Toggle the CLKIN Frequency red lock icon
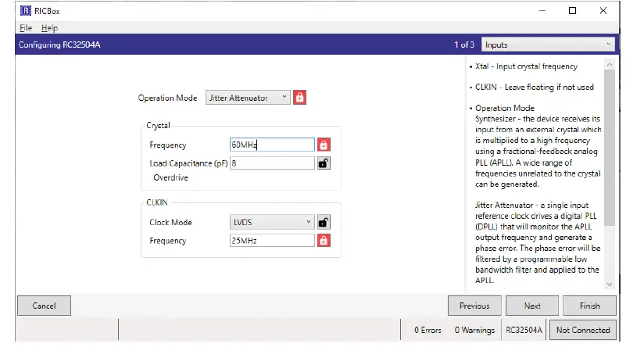 coord(324,241)
